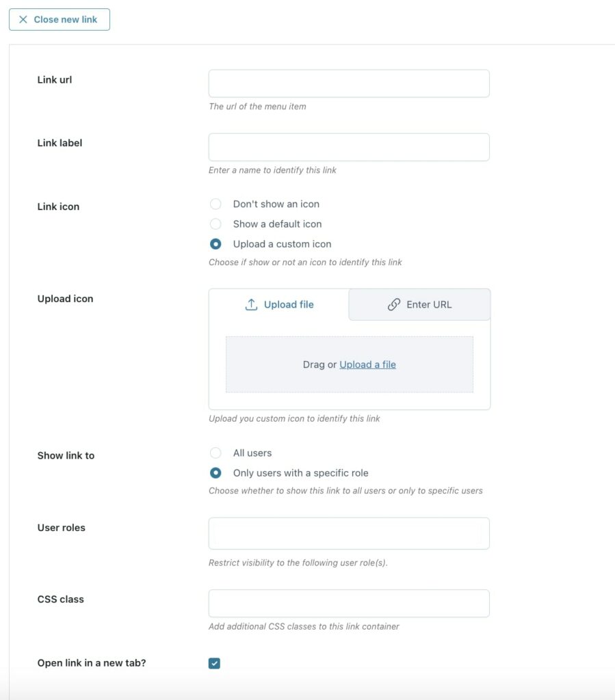Click the X icon beside Close new link
The height and width of the screenshot is (700, 615).
point(23,19)
